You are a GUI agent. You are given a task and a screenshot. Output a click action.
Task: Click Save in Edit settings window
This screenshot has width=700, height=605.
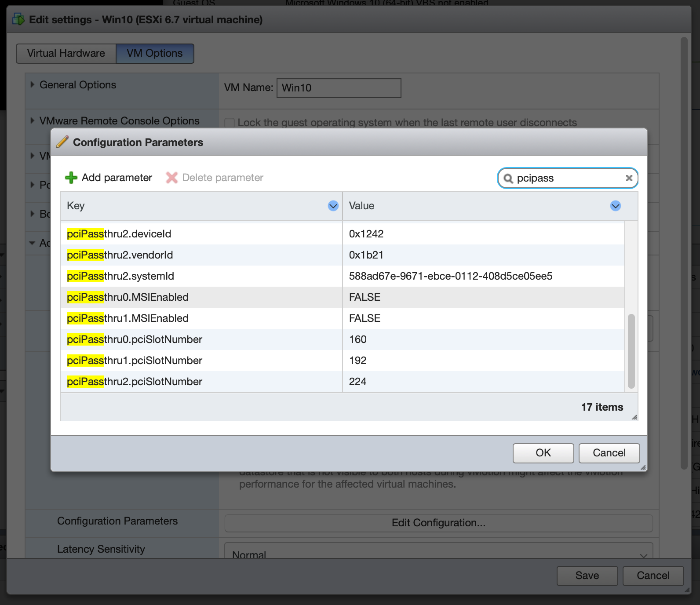587,576
